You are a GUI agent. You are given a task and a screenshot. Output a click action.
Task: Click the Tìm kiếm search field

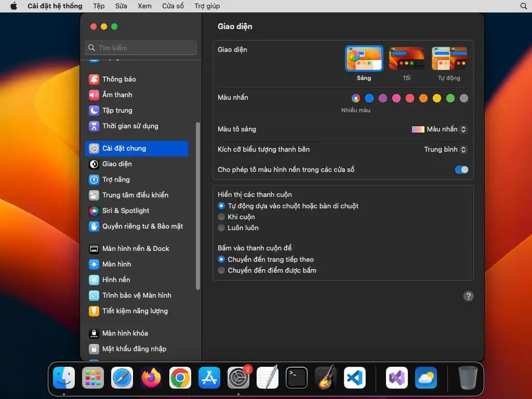click(141, 48)
